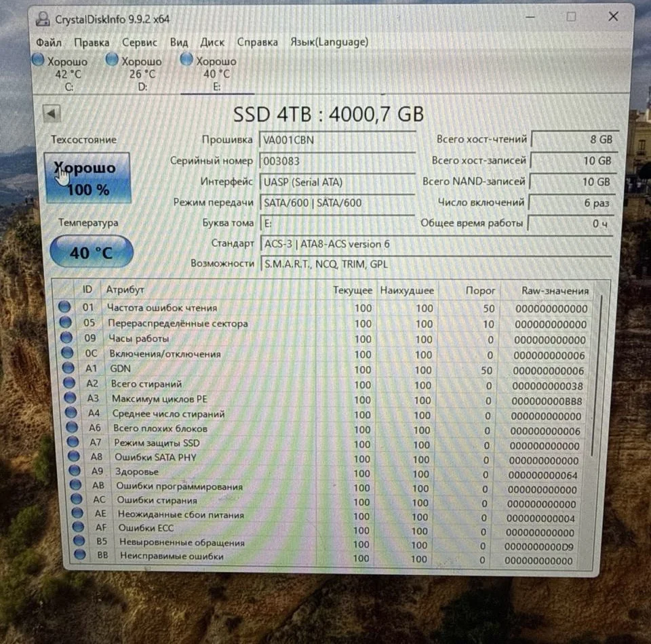Select the Неисправимые ошибки row text
Screen dimensions: 651x644
pos(172,556)
